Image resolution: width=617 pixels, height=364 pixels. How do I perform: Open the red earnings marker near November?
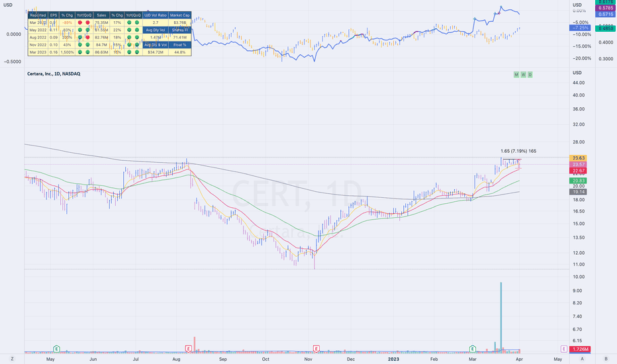point(316,349)
